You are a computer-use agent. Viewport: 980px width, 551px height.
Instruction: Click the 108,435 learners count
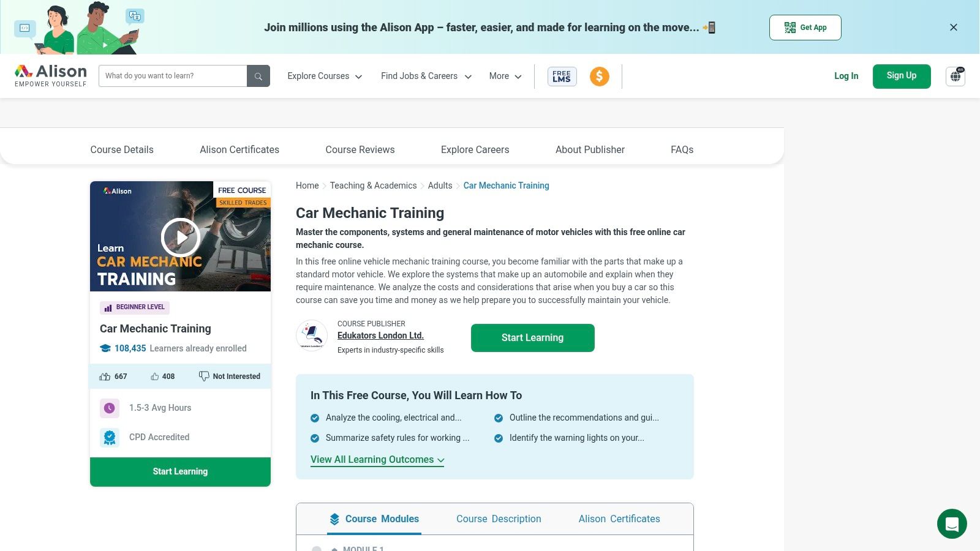(x=130, y=348)
